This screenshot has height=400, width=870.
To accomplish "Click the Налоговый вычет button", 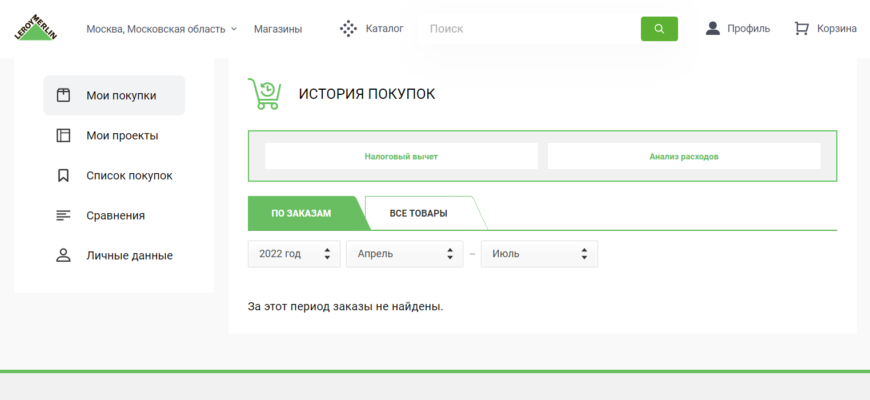I will tap(401, 156).
